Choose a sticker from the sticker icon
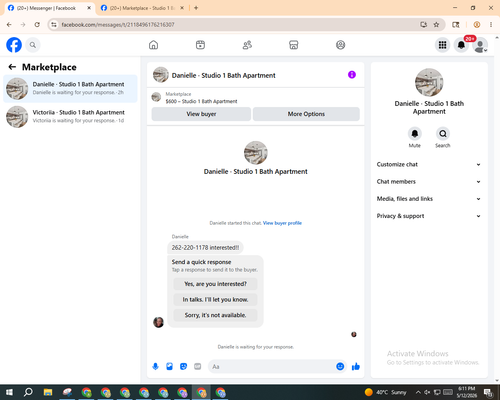Viewport: 500px width, 400px height. [183, 367]
